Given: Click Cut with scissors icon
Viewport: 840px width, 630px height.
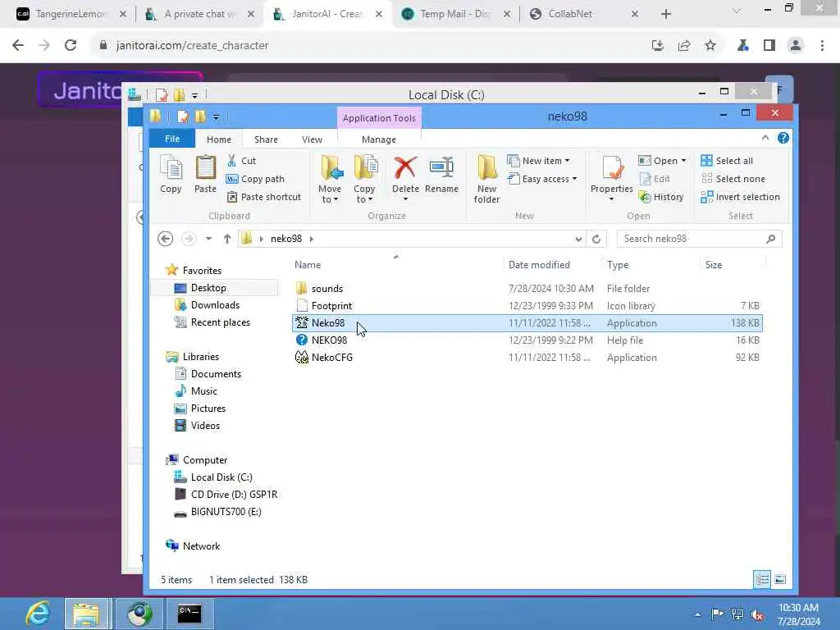Looking at the screenshot, I should click(242, 160).
